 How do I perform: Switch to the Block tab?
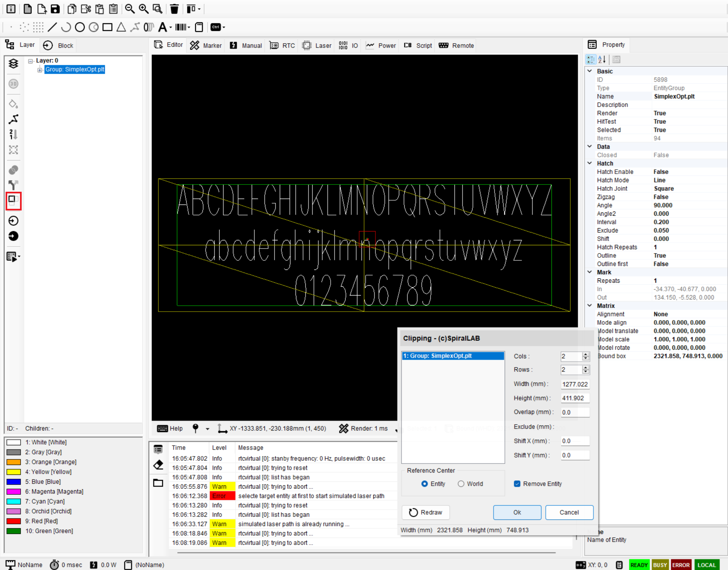point(58,45)
